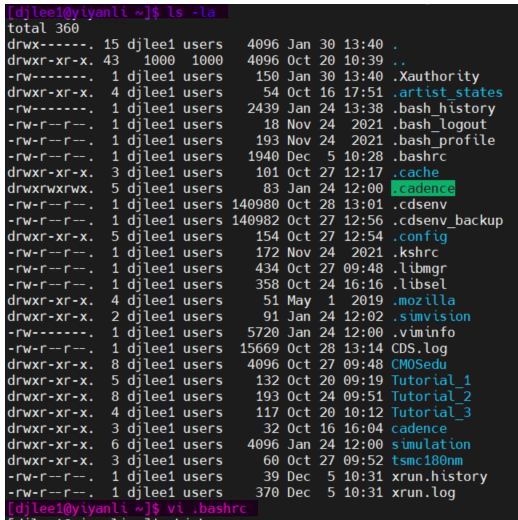Click the Tutorial_2 directory name

click(x=431, y=397)
